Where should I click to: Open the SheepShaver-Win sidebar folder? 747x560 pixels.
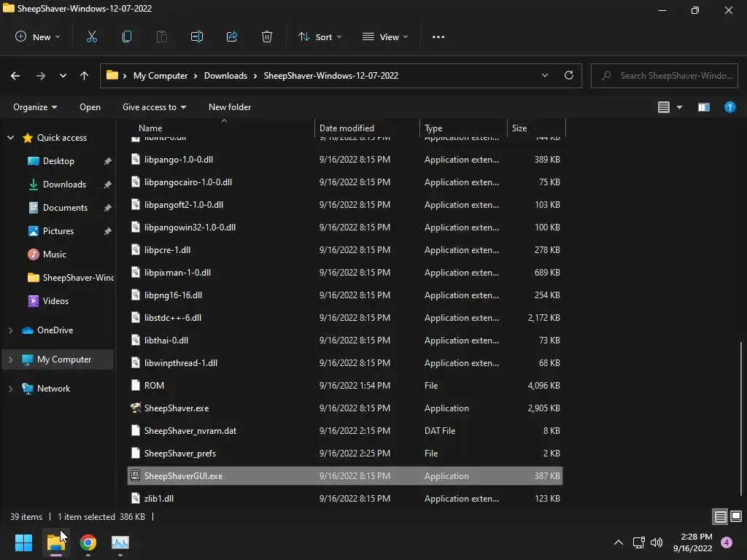(x=71, y=278)
